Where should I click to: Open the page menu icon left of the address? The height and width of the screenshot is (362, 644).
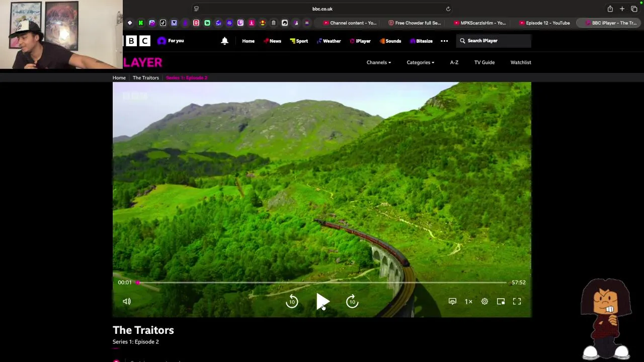point(196,9)
